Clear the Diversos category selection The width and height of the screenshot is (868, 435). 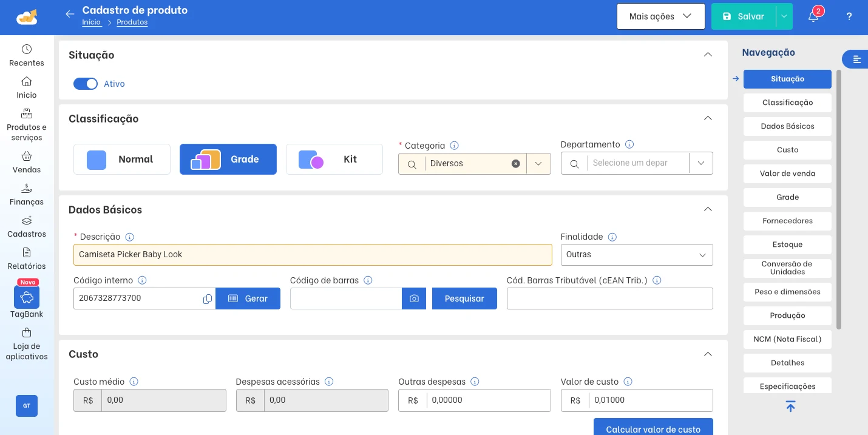pyautogui.click(x=515, y=164)
